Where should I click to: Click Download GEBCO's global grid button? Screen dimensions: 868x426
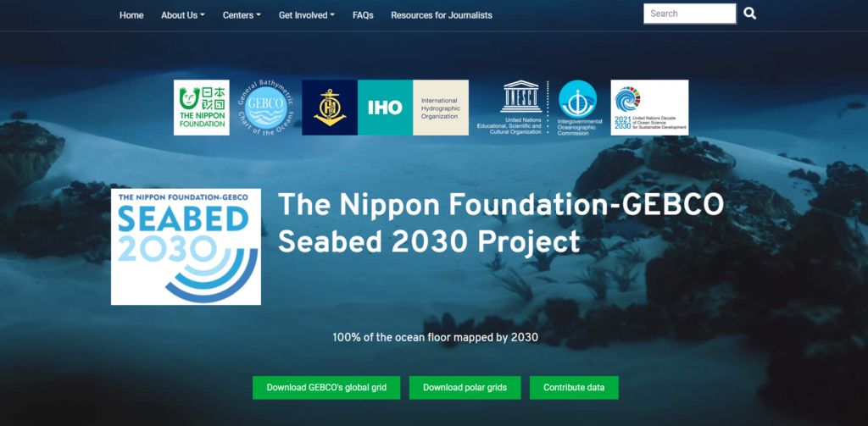point(326,387)
